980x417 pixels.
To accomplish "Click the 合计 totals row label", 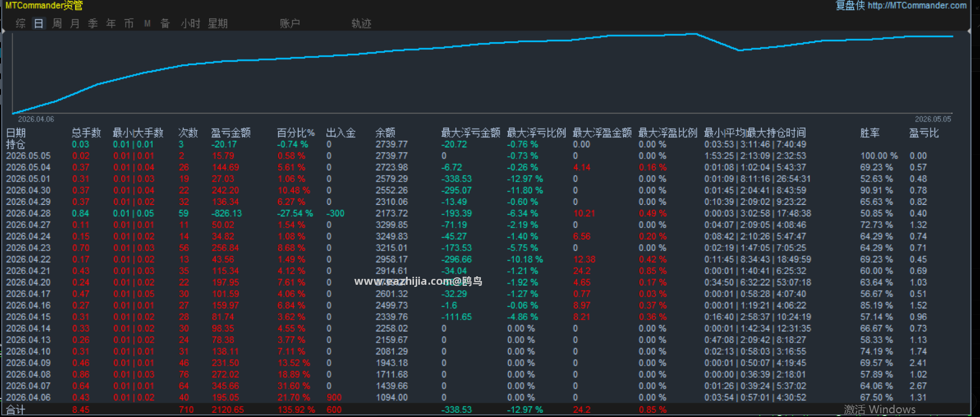I will 16,410.
